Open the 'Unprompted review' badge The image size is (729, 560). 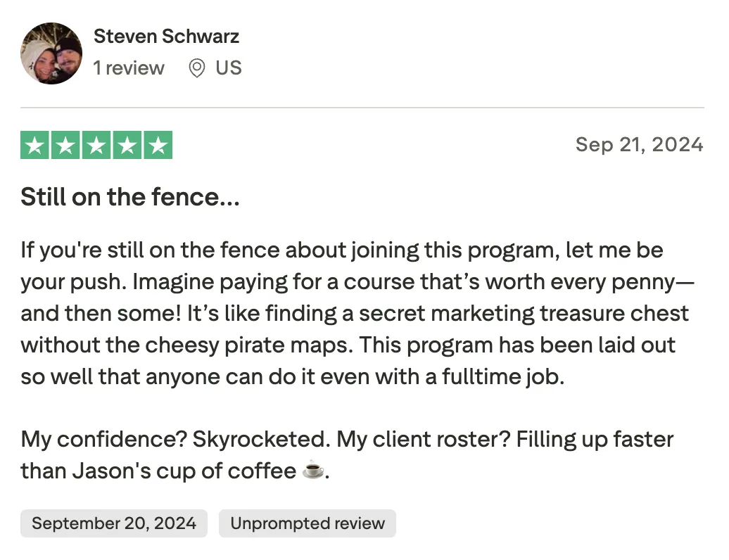(308, 523)
